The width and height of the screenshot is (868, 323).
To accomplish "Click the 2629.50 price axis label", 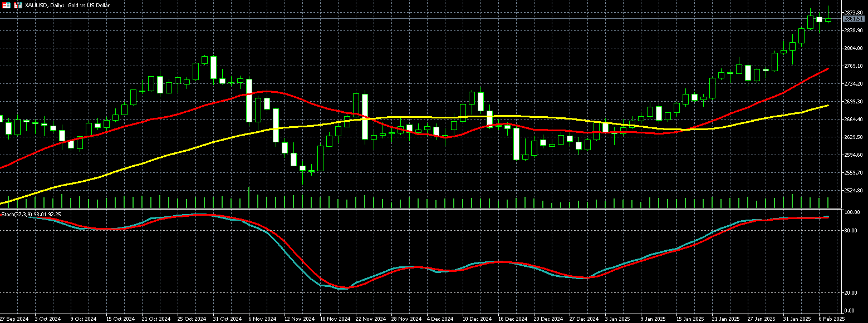I will point(852,137).
